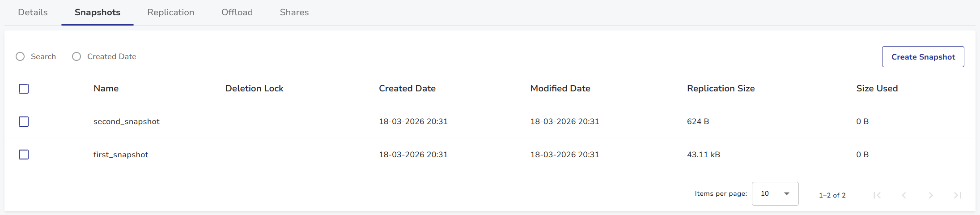Jump to the last page of snapshots
The width and height of the screenshot is (980, 215).
pyautogui.click(x=958, y=195)
